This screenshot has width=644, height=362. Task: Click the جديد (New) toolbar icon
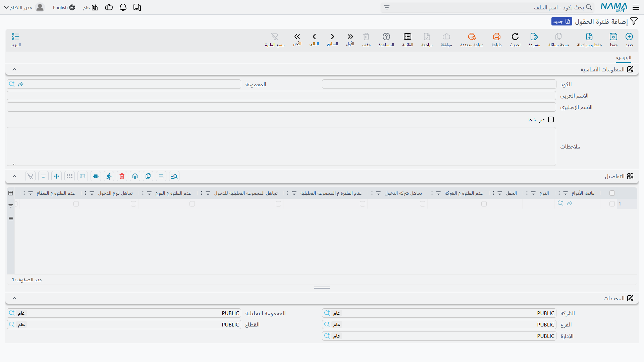(x=629, y=37)
